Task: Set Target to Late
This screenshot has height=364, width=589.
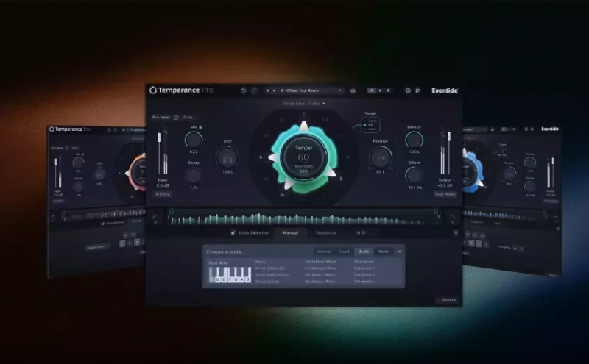Action: point(370,129)
